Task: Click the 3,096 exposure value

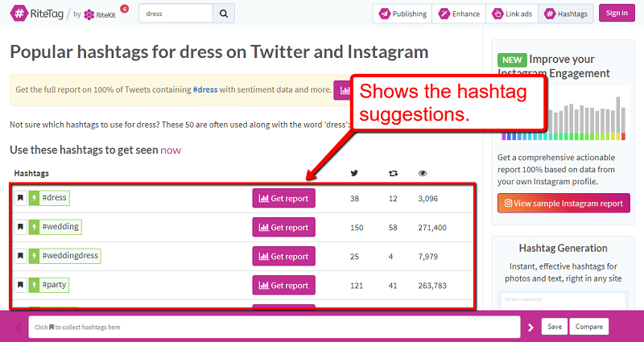Action: [428, 199]
